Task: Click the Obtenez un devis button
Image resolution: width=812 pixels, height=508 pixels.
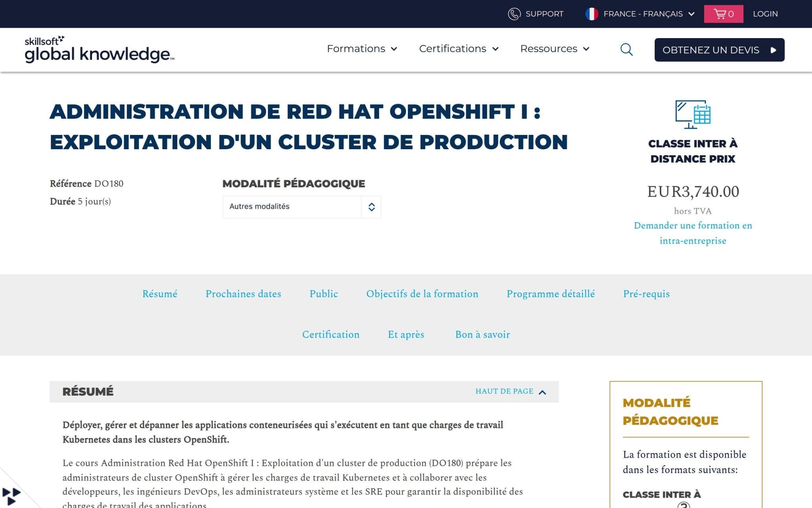Action: (x=719, y=50)
